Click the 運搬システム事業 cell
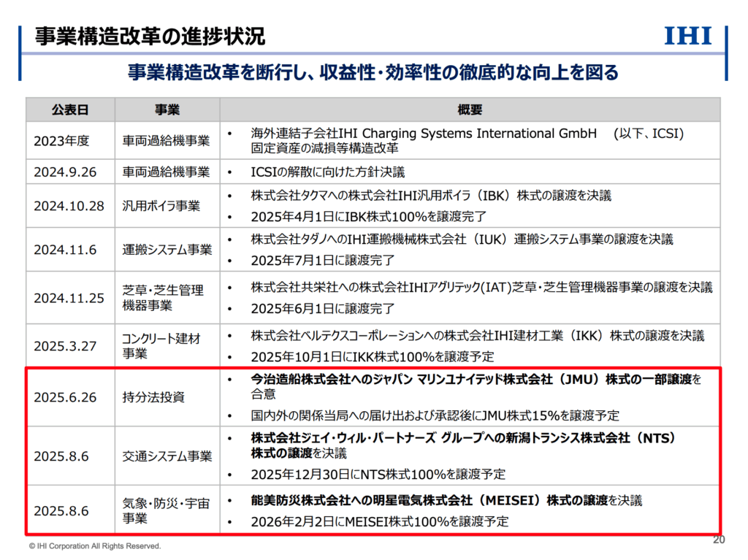 [167, 250]
